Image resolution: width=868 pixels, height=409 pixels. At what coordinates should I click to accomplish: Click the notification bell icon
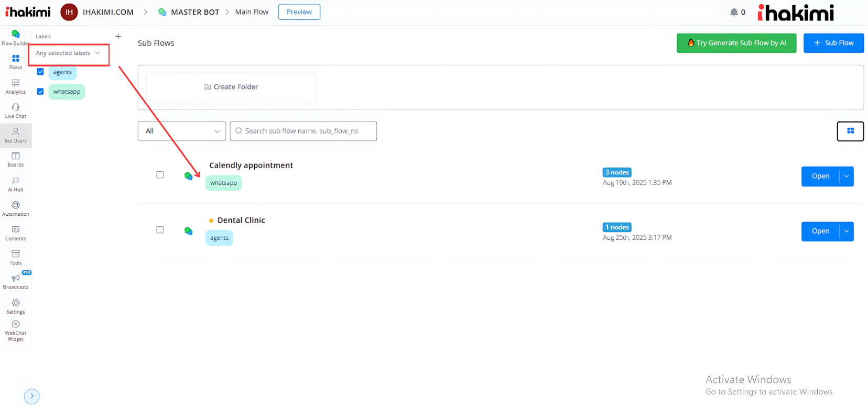pos(734,12)
